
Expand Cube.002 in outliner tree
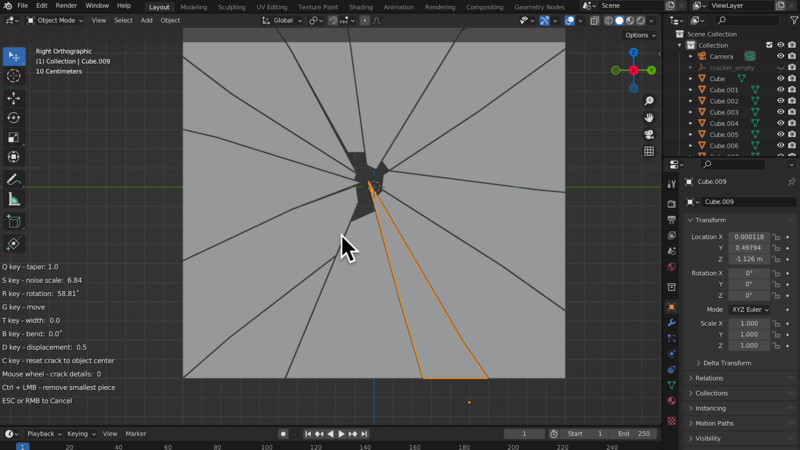(x=691, y=101)
